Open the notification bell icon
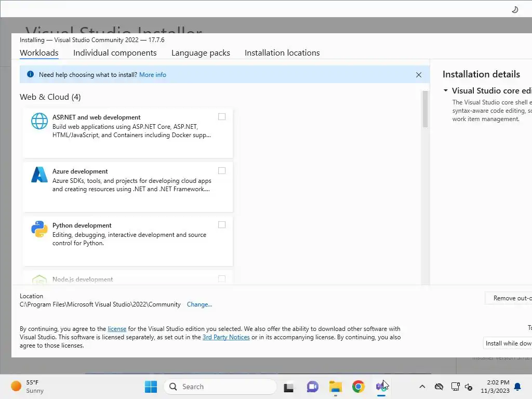Image resolution: width=532 pixels, height=399 pixels. point(517,387)
